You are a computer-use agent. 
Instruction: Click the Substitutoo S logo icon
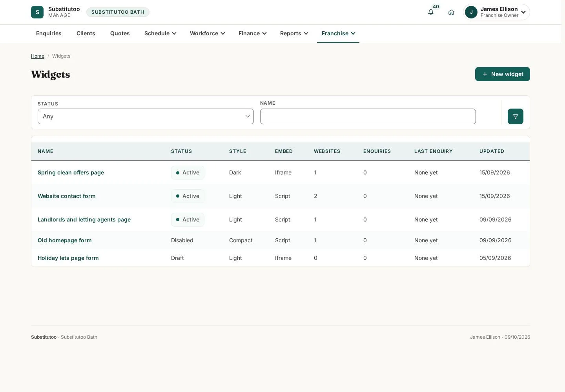(37, 12)
